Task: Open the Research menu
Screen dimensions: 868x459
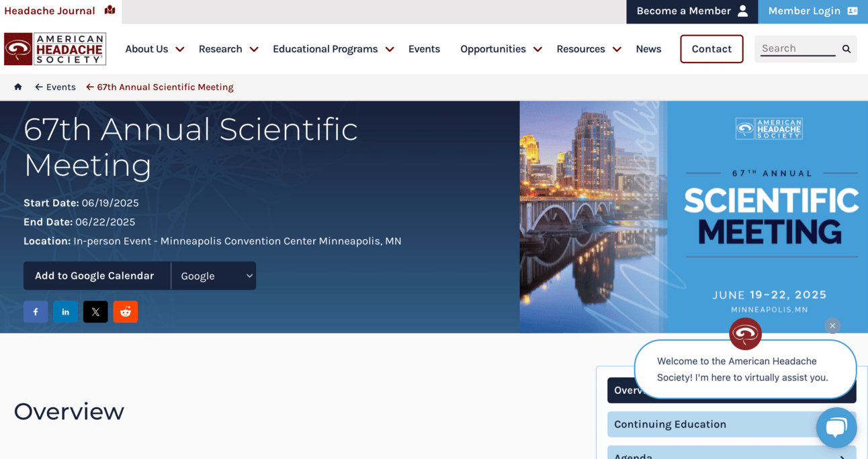Action: (220, 49)
